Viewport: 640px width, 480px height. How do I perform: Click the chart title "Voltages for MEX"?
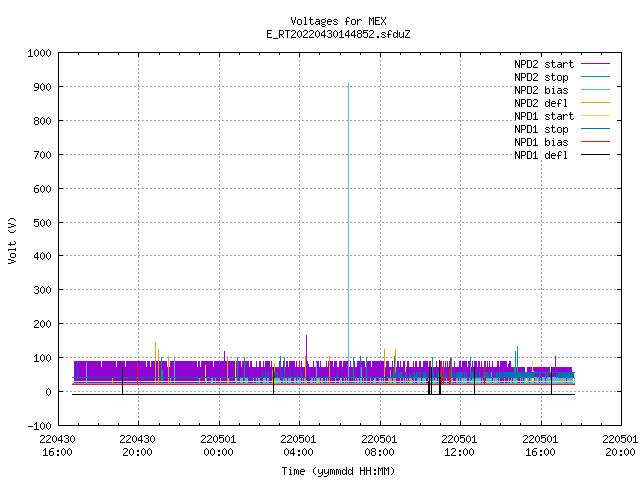[338, 21]
